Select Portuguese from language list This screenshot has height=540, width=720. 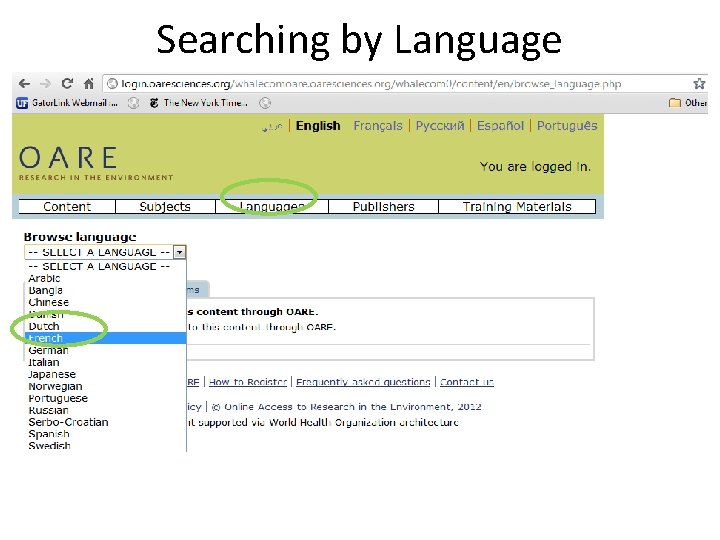(105, 398)
